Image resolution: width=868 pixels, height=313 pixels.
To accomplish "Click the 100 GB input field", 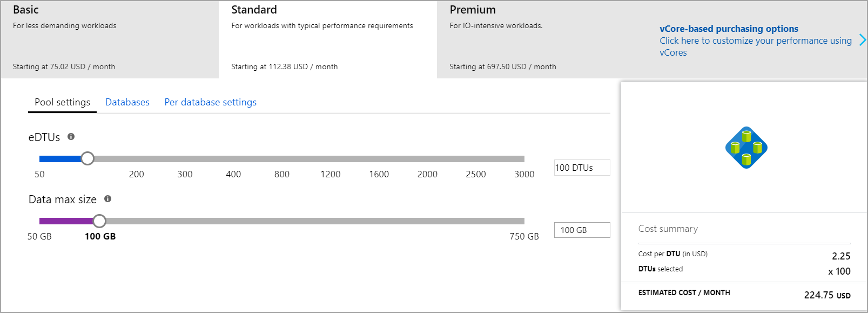I will click(582, 230).
